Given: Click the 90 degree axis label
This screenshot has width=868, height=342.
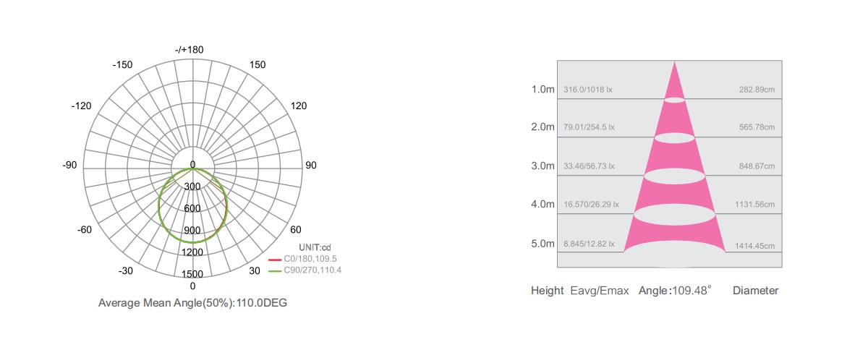Looking at the screenshot, I should tap(311, 166).
